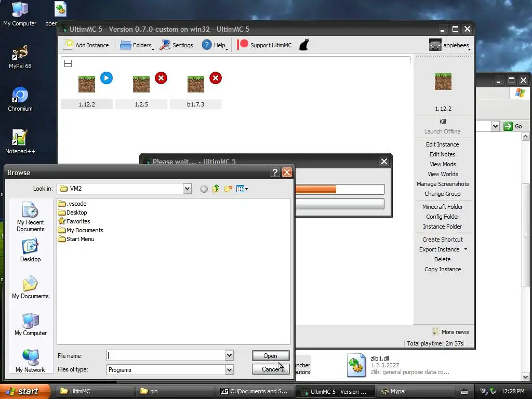Open the Folders toolbar menu

click(x=137, y=45)
